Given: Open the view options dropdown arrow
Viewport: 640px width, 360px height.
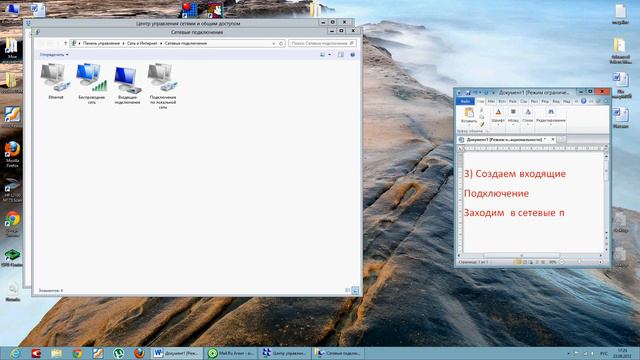Looking at the screenshot, I should 329,54.
